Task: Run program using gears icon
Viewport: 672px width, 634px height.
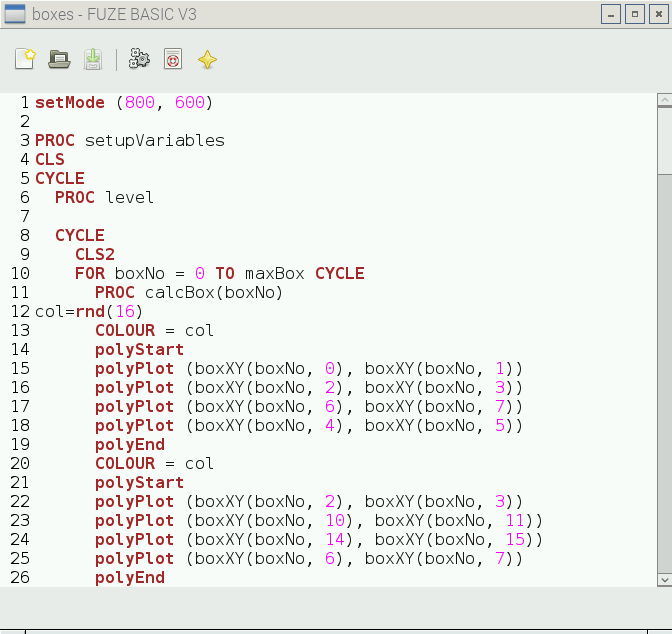Action: pyautogui.click(x=139, y=59)
